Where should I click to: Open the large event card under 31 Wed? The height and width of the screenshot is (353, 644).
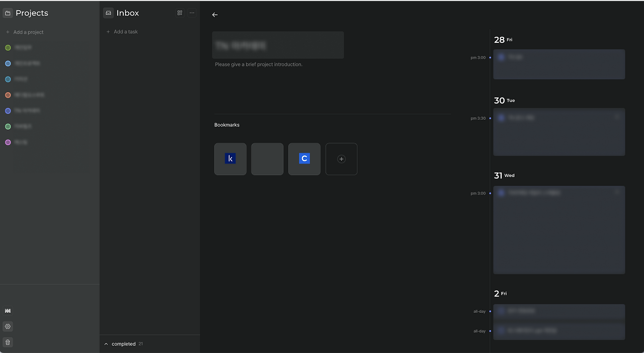click(x=559, y=230)
